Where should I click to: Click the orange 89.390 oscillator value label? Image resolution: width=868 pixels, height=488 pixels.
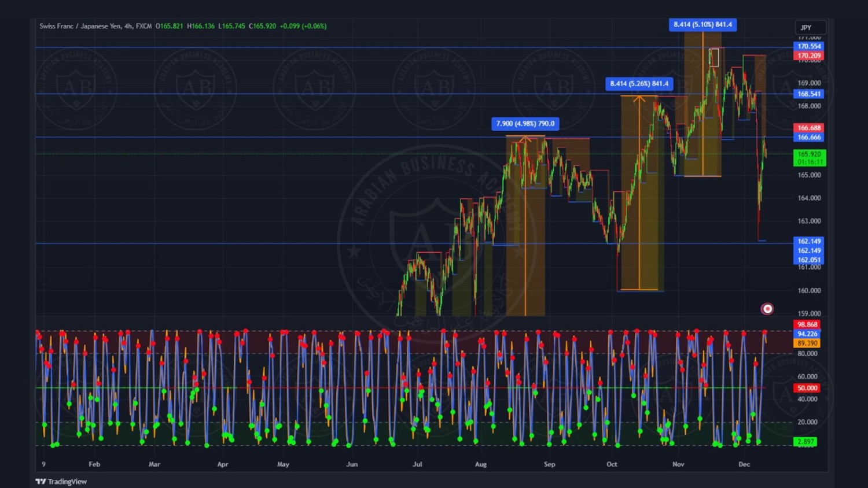[x=807, y=343]
